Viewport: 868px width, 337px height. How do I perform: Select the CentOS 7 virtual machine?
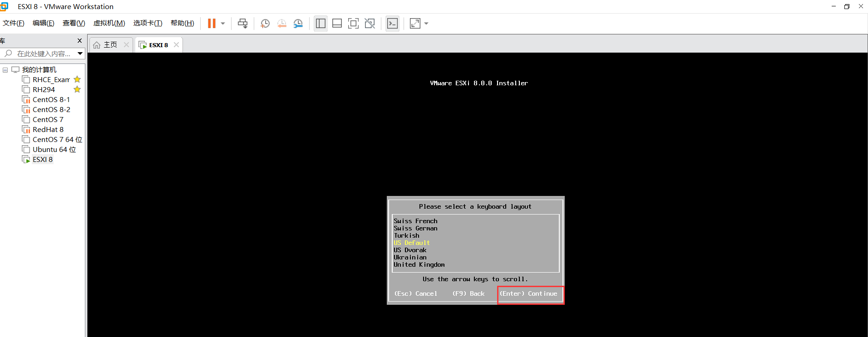click(48, 120)
